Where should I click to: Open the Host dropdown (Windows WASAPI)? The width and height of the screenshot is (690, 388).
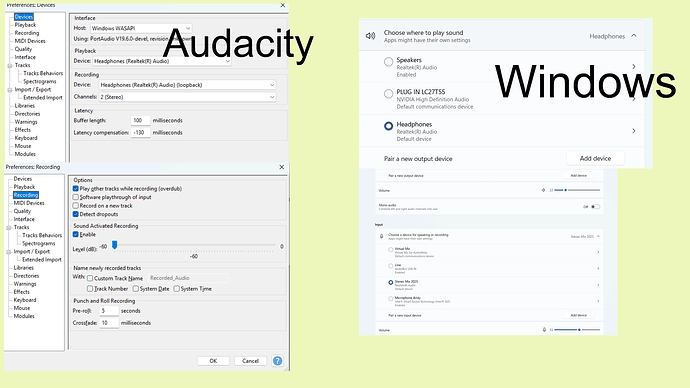tap(141, 28)
